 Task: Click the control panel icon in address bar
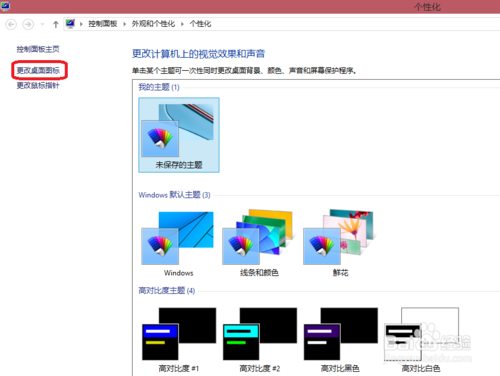click(70, 24)
